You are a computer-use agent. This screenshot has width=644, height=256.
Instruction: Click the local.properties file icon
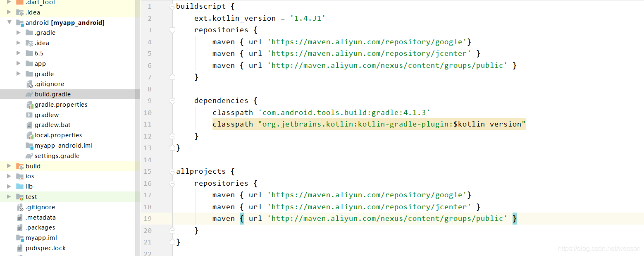29,135
